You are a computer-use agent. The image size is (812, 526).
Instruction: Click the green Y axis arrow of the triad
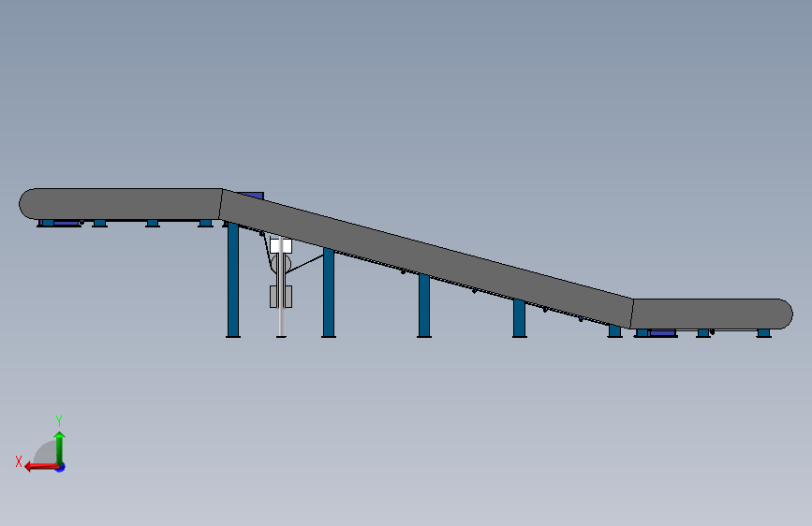(x=60, y=447)
